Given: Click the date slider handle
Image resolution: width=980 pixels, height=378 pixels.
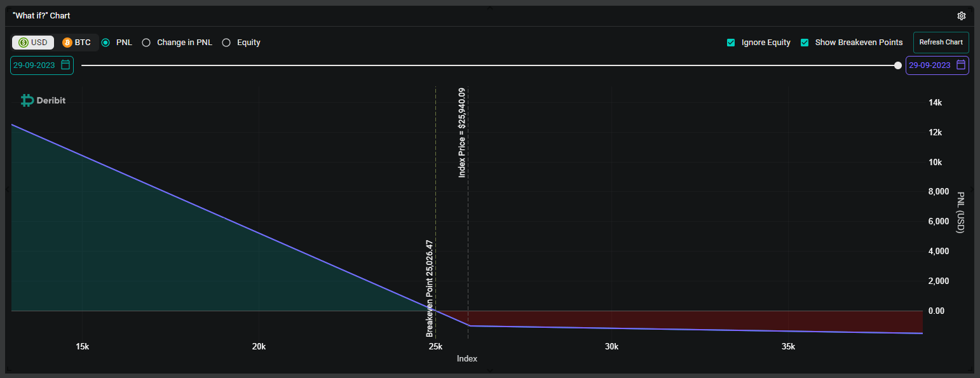Looking at the screenshot, I should (x=897, y=65).
